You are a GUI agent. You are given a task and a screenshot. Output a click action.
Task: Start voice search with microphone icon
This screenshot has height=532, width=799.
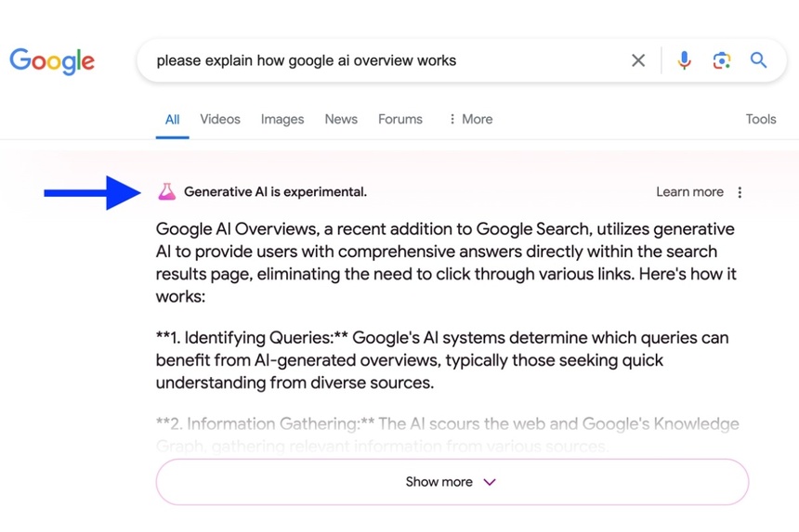685,60
